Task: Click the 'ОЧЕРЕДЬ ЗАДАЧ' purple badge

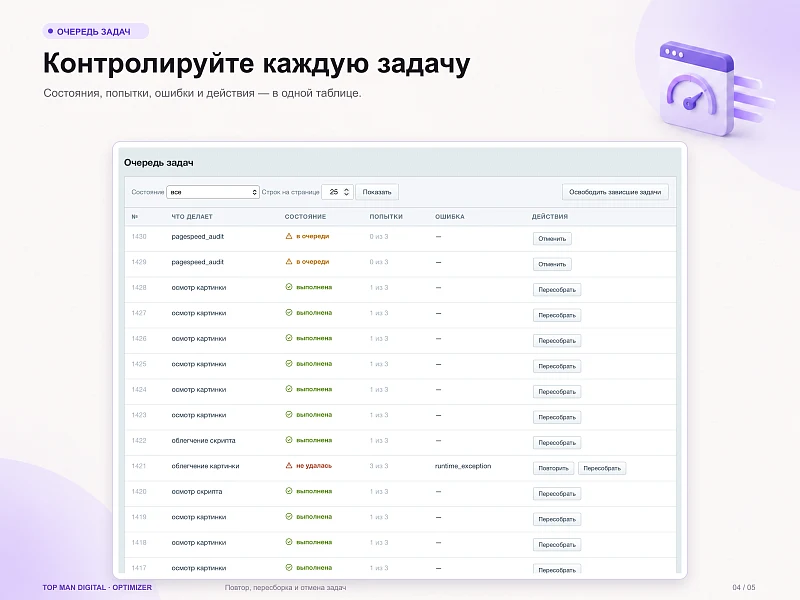Action: click(x=95, y=31)
